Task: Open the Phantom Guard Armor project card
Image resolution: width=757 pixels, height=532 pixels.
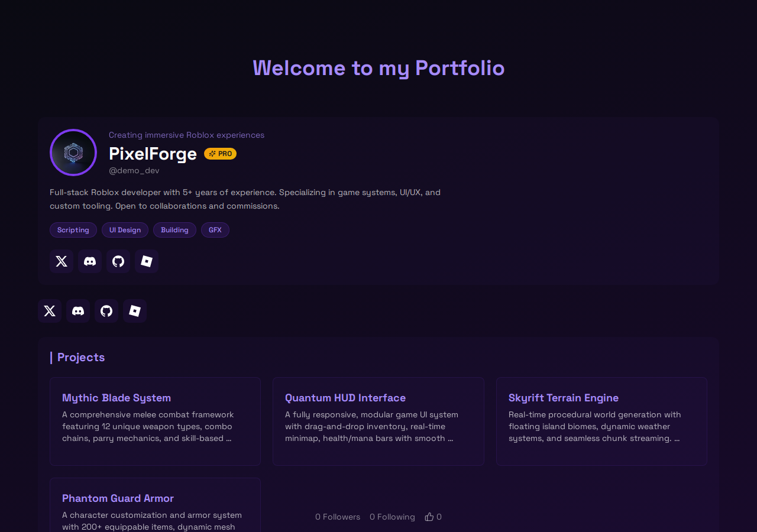Action: coord(155,505)
